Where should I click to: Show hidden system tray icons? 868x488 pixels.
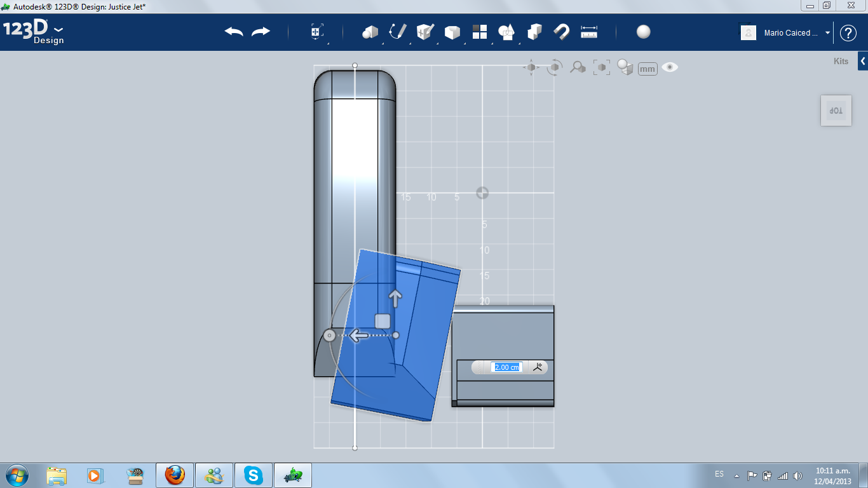pos(736,475)
